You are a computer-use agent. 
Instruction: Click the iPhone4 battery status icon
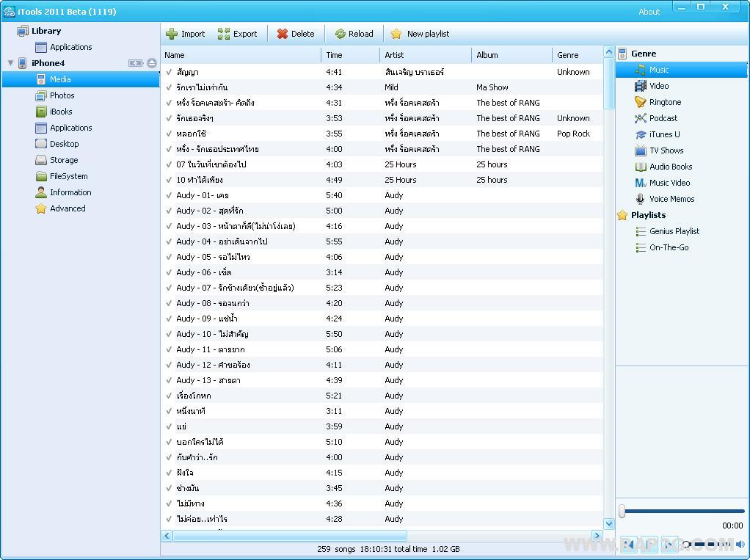tap(136, 63)
